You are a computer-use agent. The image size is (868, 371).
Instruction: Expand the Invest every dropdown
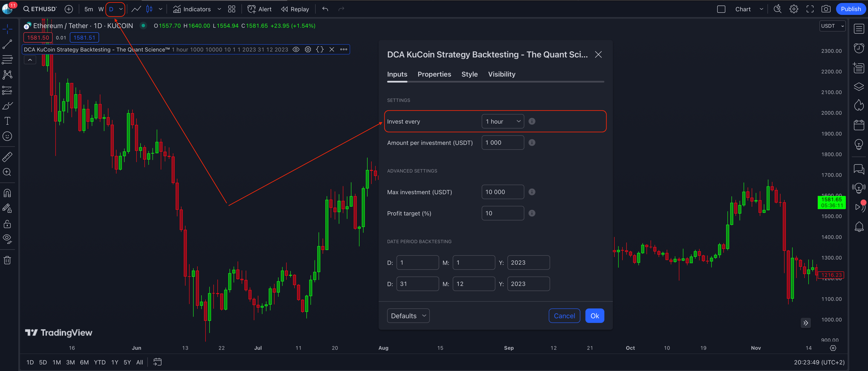coord(503,121)
